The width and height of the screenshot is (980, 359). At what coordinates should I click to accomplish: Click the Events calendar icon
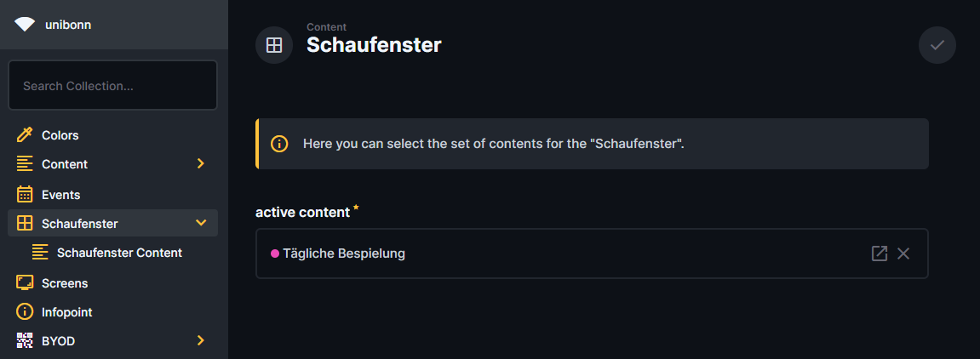[25, 195]
